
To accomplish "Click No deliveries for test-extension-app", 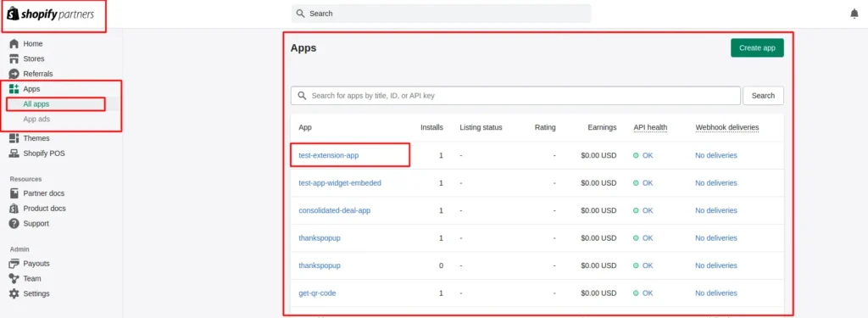I will click(715, 156).
